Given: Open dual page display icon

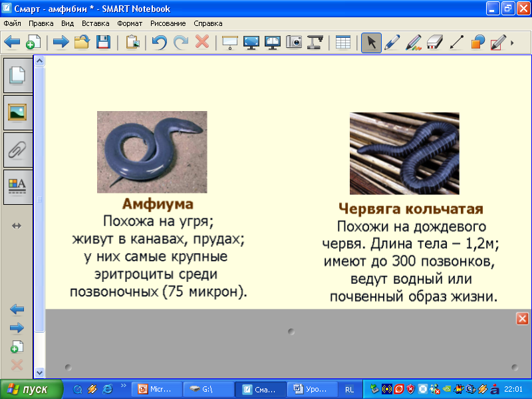Looking at the screenshot, I should (273, 43).
